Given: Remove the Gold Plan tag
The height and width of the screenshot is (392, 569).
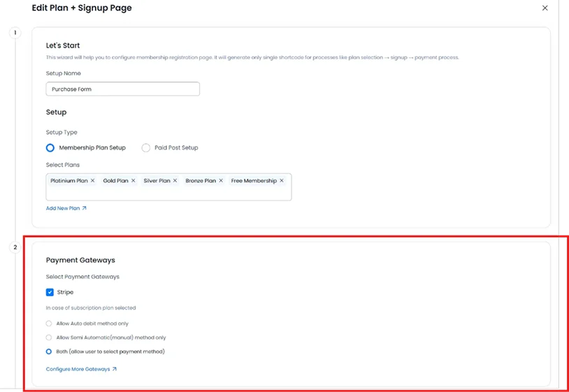Looking at the screenshot, I should (134, 180).
